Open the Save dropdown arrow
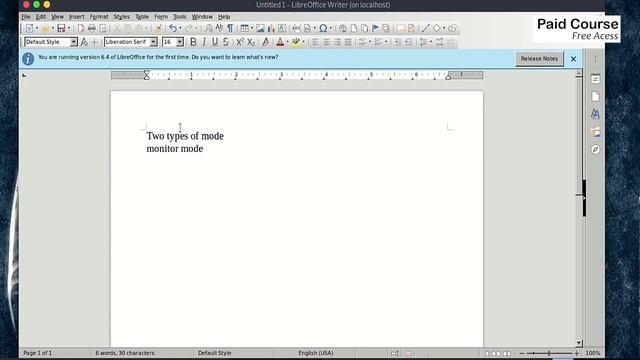 tap(69, 28)
